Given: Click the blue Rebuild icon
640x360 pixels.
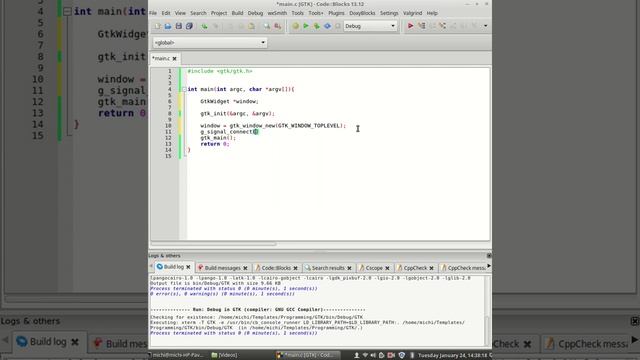Looking at the screenshot, I should (x=327, y=26).
